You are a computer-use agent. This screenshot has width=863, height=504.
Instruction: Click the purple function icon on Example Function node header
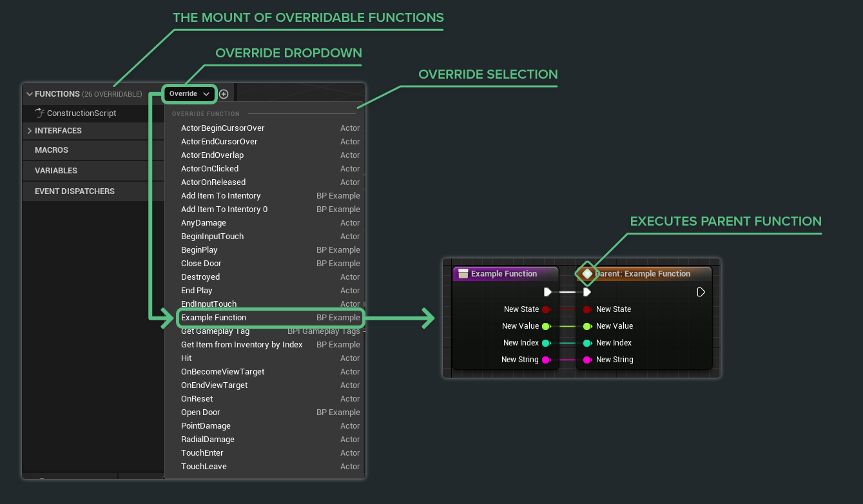point(463,273)
